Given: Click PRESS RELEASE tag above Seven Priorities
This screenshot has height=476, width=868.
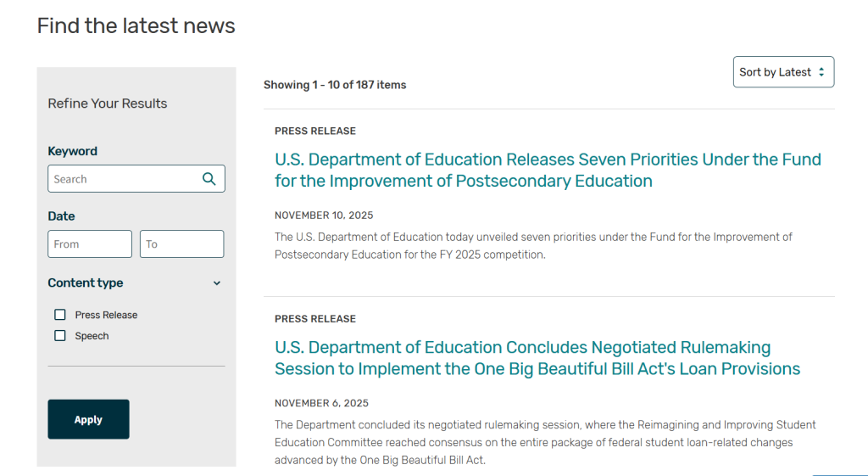Looking at the screenshot, I should [315, 131].
